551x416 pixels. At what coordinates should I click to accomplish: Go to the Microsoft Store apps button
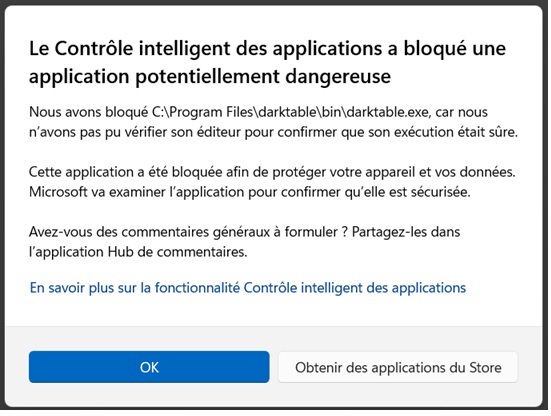click(x=398, y=367)
